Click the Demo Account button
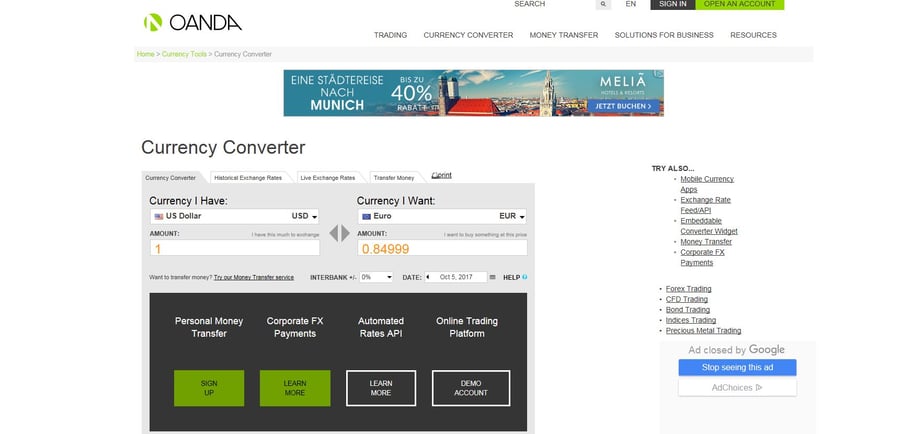Image resolution: width=901 pixels, height=434 pixels. 471,388
